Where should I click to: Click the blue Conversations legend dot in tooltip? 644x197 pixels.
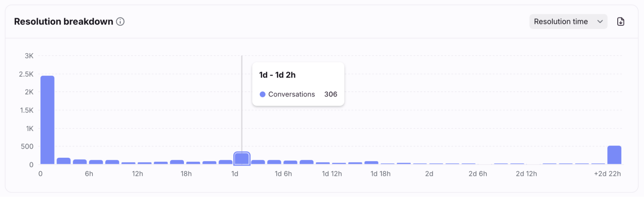click(263, 94)
